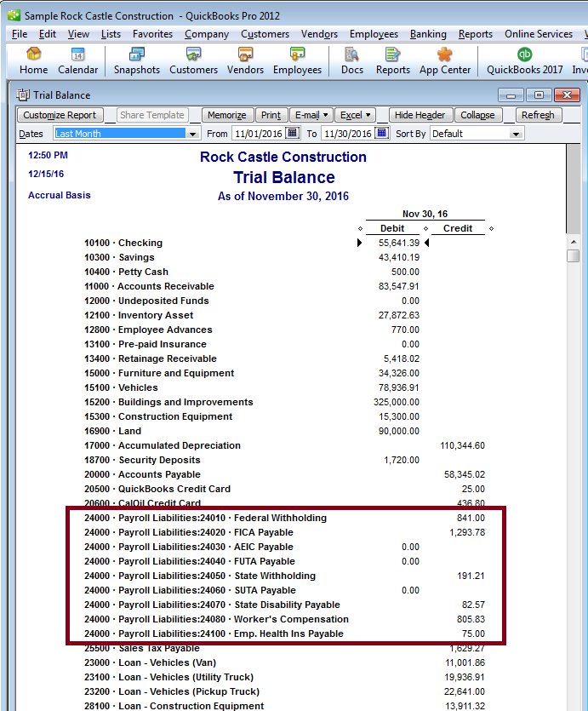
Task: Open the Lists menu
Action: pos(111,34)
